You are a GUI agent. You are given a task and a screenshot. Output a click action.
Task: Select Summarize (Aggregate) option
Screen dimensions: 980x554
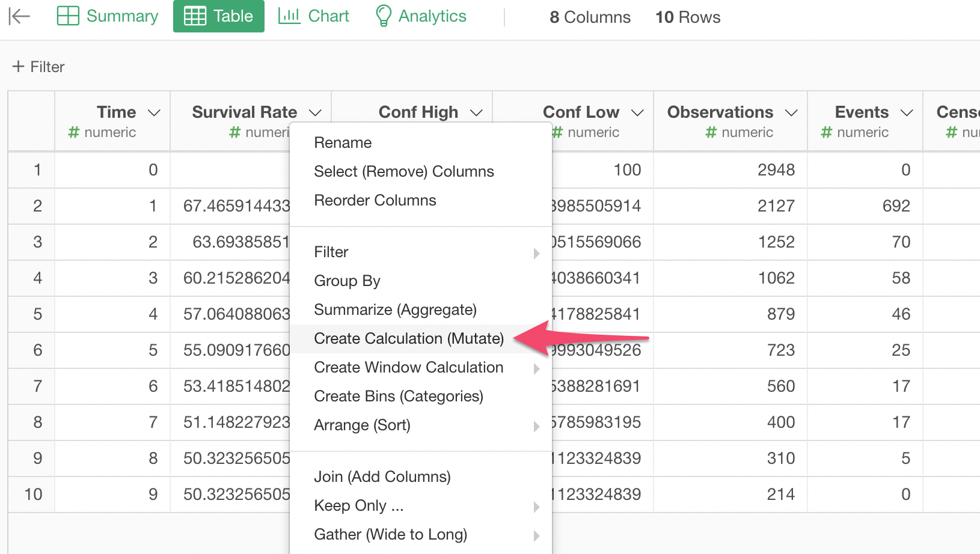click(395, 309)
